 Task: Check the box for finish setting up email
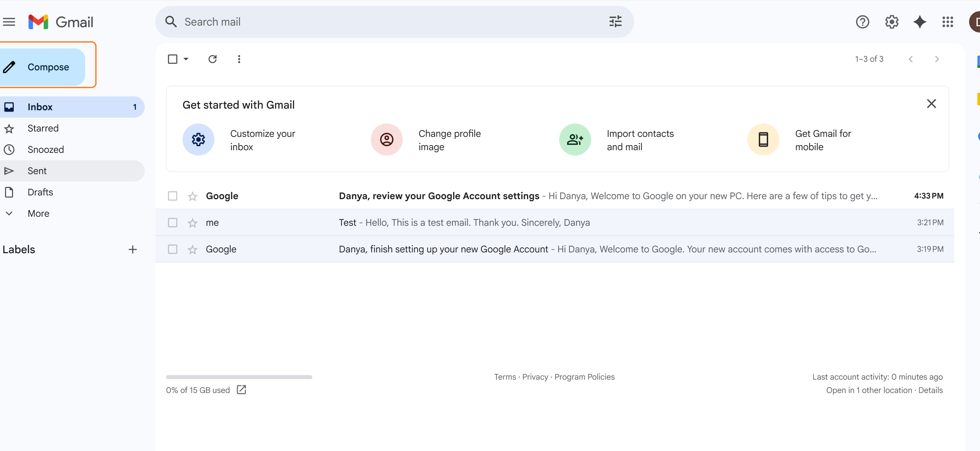click(x=173, y=249)
